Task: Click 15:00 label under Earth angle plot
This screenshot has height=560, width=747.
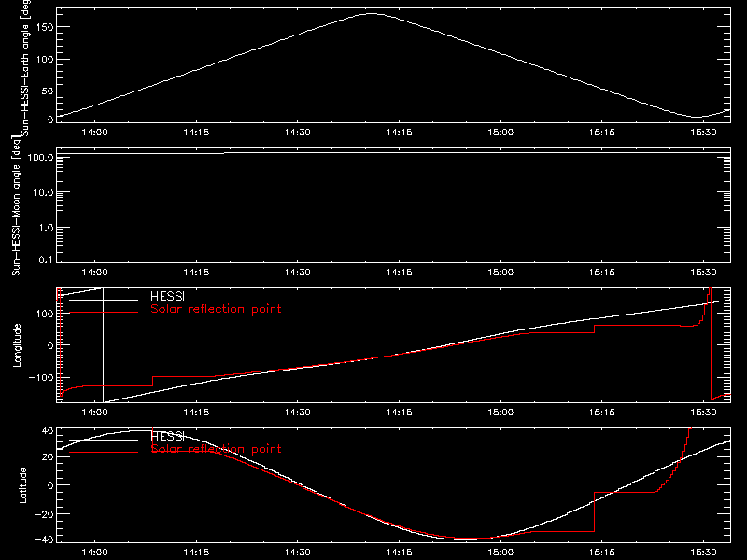Action: (x=500, y=133)
